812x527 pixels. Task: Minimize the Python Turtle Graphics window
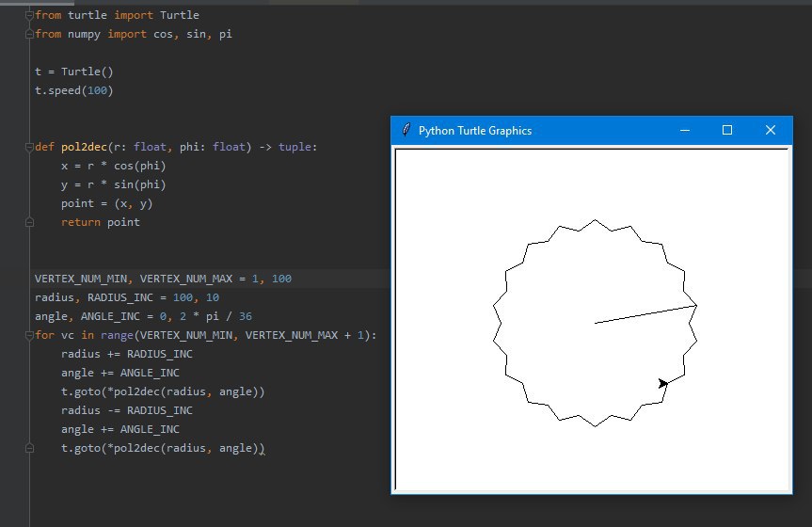pos(685,130)
